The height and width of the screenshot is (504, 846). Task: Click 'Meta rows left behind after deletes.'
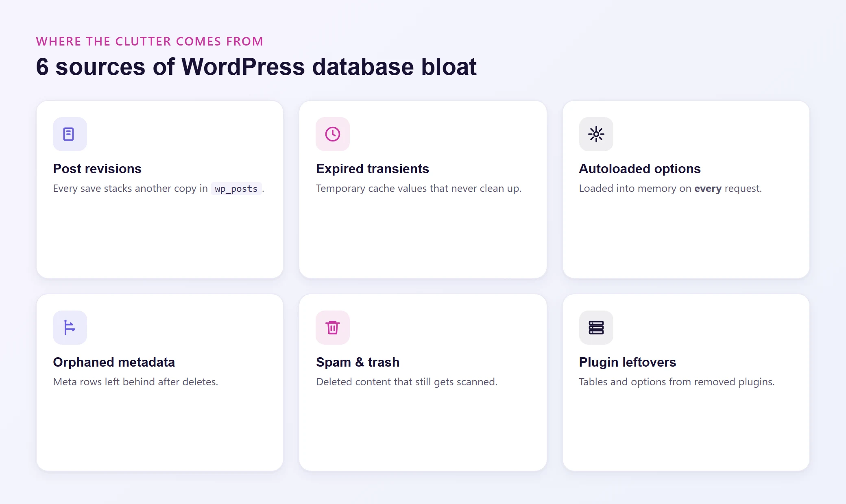point(135,382)
